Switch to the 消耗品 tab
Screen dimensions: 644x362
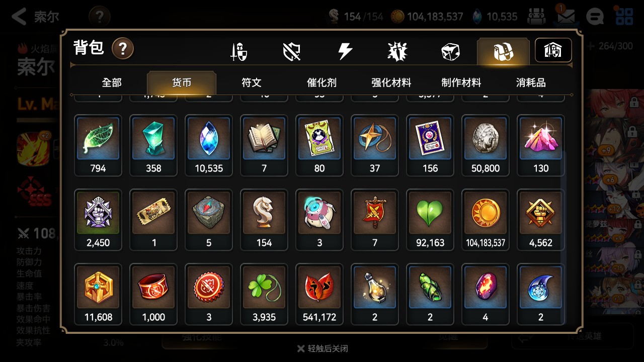(x=531, y=82)
